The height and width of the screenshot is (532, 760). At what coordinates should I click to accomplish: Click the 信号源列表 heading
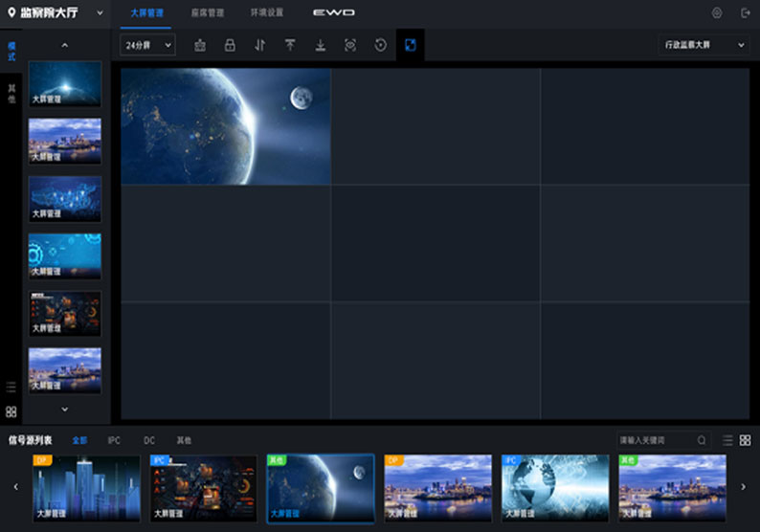(x=30, y=440)
